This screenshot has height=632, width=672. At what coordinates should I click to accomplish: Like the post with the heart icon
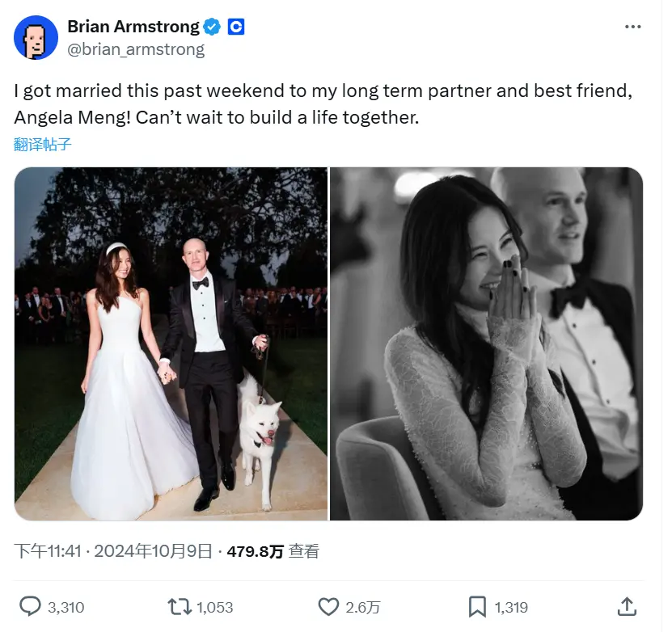[x=330, y=605]
